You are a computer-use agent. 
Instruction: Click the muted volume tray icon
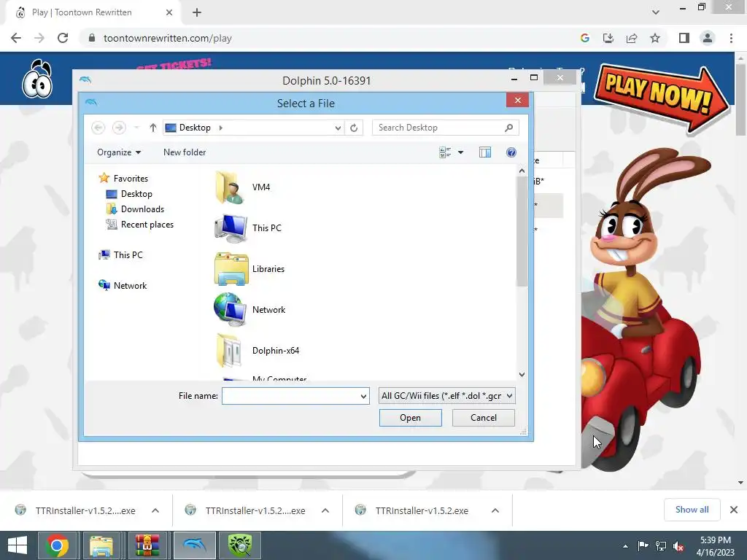679,546
